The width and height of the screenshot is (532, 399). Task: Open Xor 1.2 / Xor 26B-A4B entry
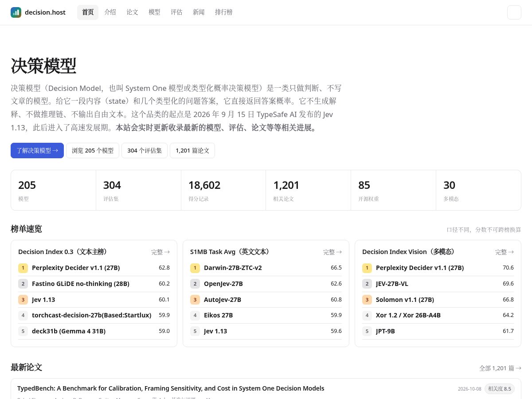point(408,315)
